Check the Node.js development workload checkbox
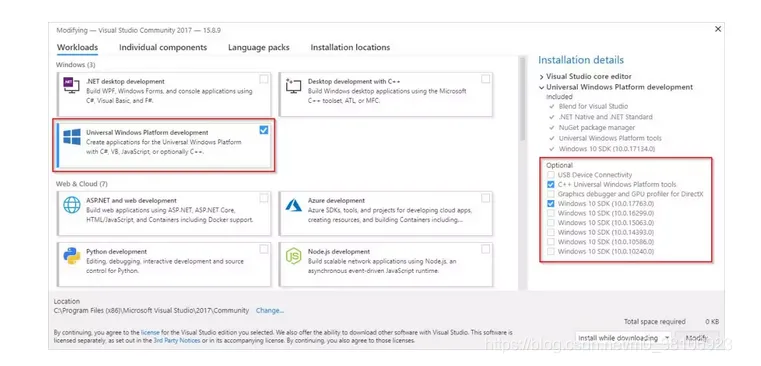Viewport: 761px width, 366px height. (x=485, y=249)
